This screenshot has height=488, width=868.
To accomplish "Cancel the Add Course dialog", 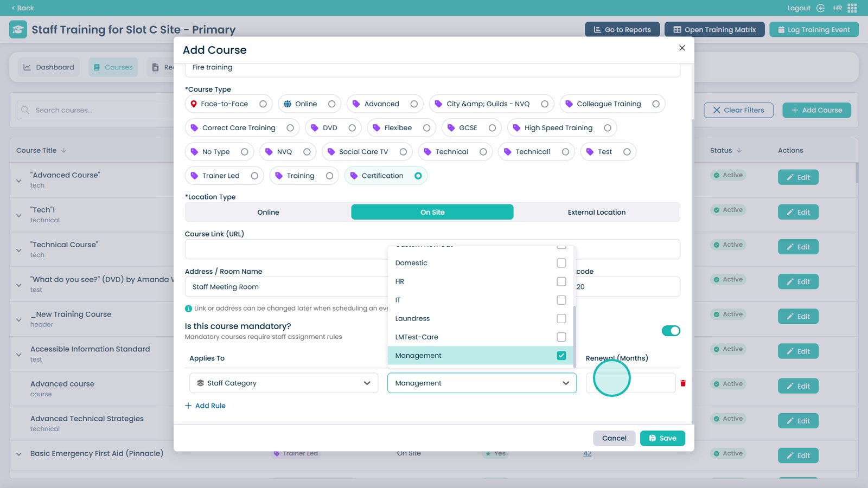I will click(x=614, y=438).
